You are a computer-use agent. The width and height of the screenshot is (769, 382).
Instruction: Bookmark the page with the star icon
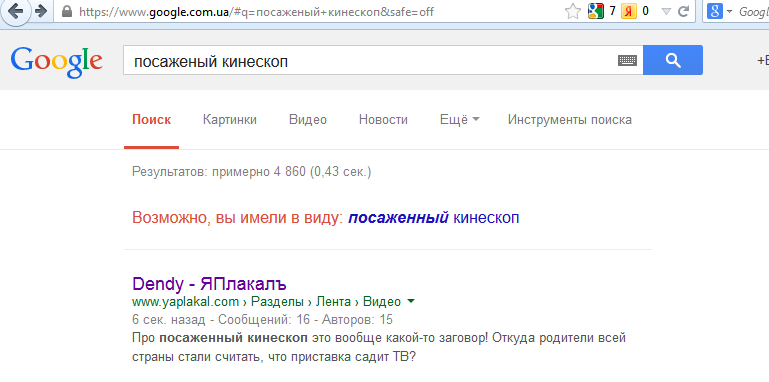[x=573, y=11]
